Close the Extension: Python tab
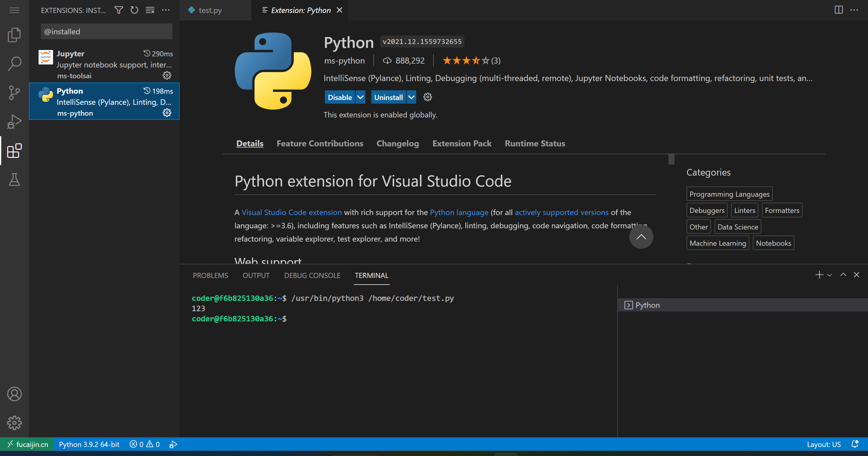The image size is (868, 456). tap(339, 10)
